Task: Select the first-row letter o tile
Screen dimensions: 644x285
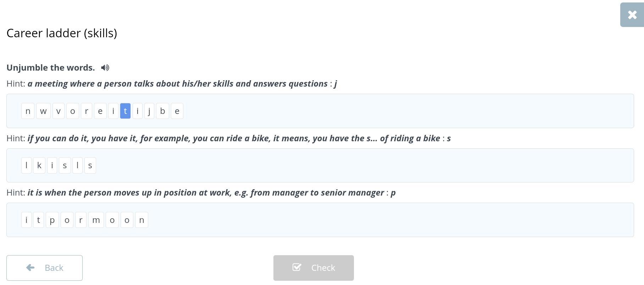Action: (73, 111)
